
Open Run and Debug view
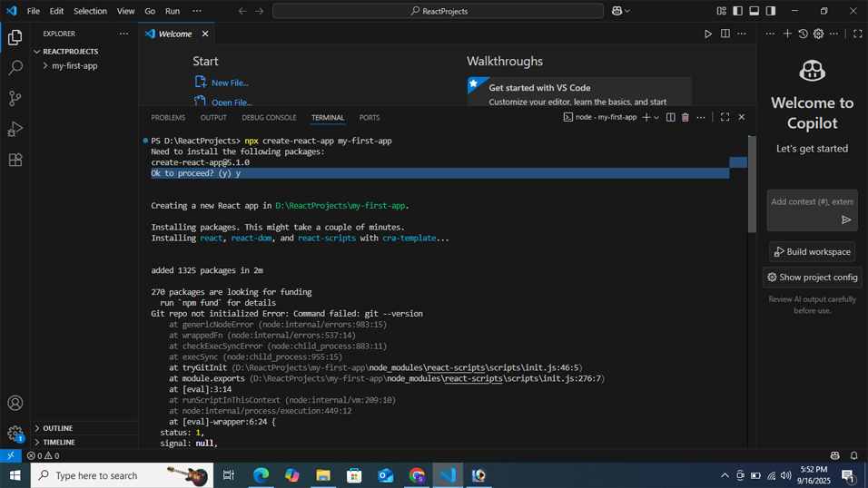pos(15,129)
